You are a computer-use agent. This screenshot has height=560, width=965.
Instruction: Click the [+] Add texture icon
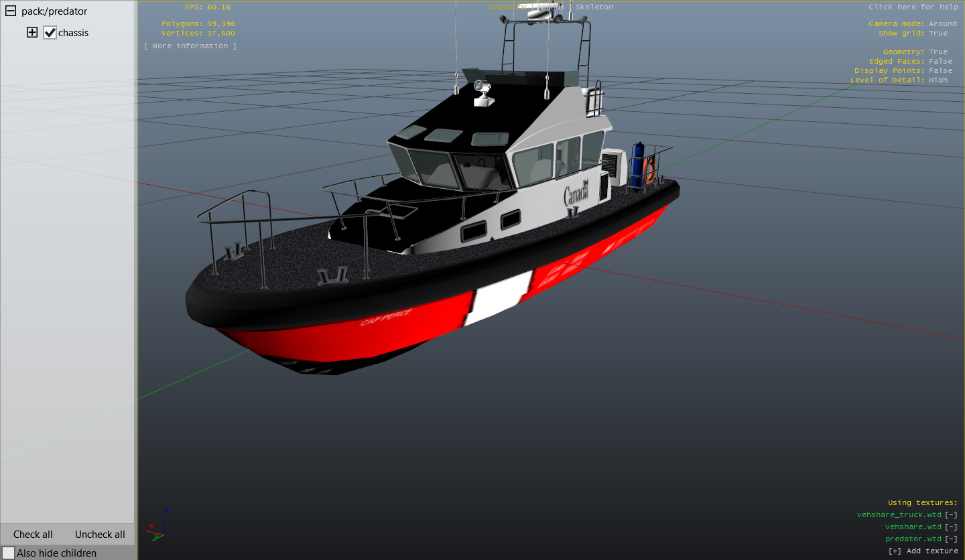[895, 551]
